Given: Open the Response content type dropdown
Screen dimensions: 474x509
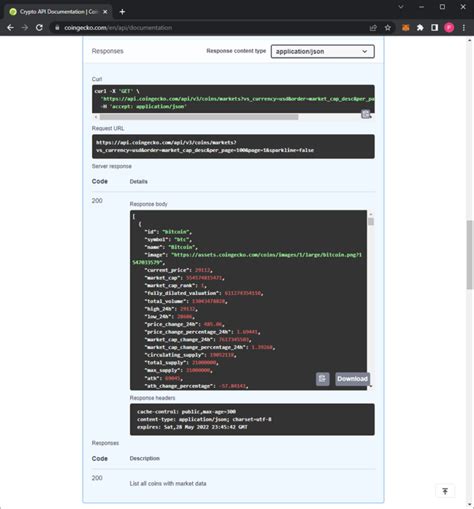Looking at the screenshot, I should coord(322,51).
